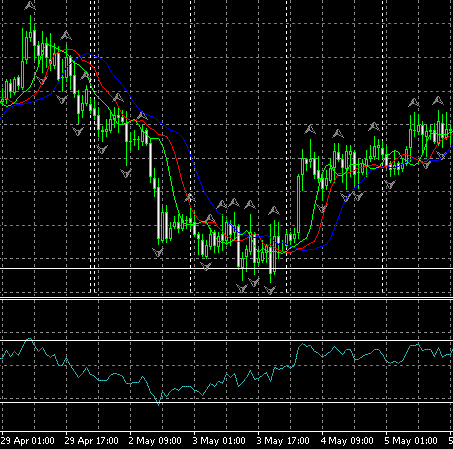Select the up fractal arrow directly above the 5 May 01:00 separator

coord(374,127)
